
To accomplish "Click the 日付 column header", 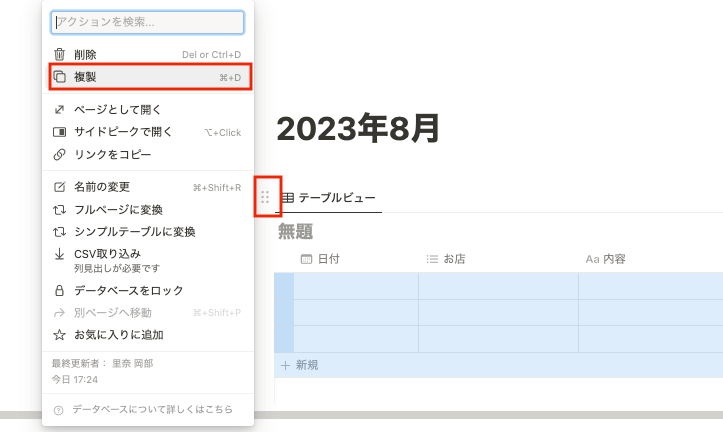I will (x=328, y=259).
